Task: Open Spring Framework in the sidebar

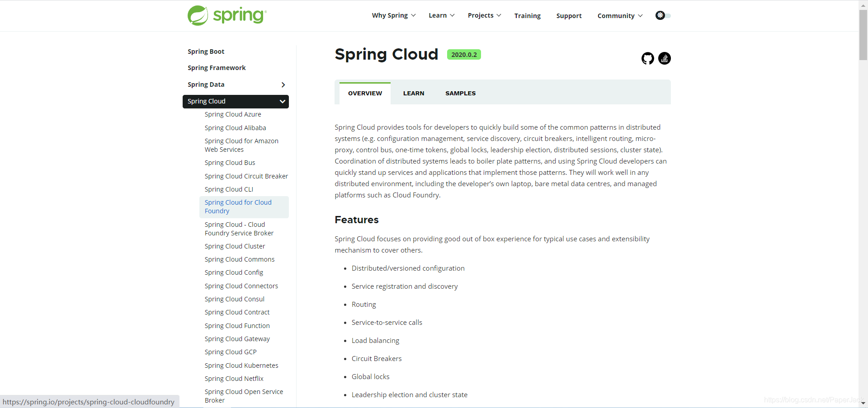Action: click(217, 68)
